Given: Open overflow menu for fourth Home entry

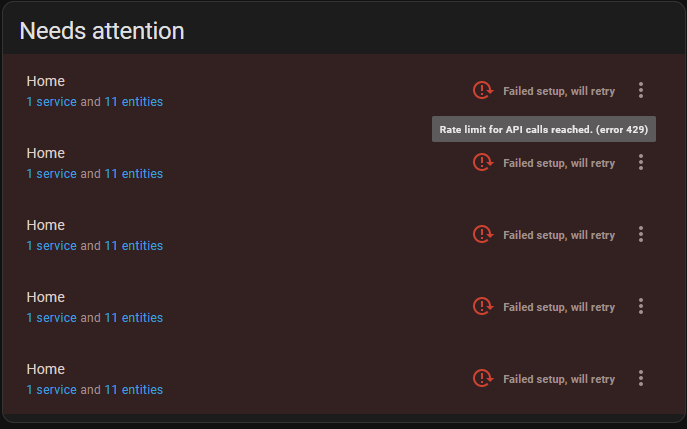Looking at the screenshot, I should point(641,306).
